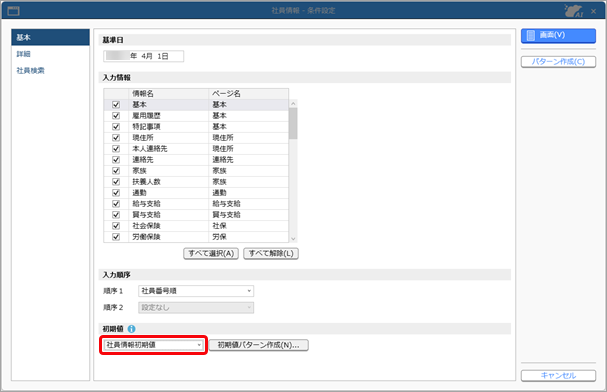Toggle the 賞与支給 checkbox

point(116,215)
